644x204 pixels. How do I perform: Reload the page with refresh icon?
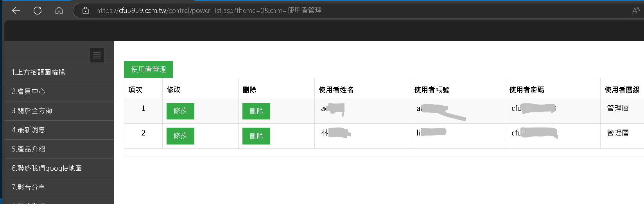[38, 11]
